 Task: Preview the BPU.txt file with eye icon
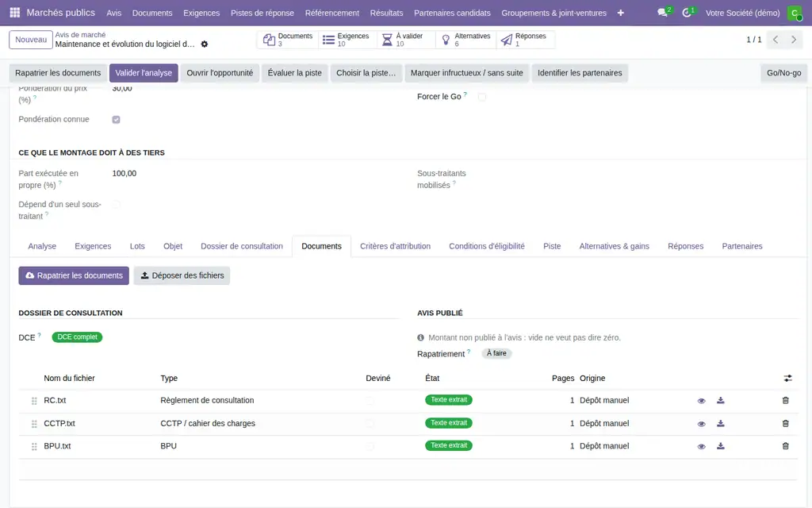701,446
